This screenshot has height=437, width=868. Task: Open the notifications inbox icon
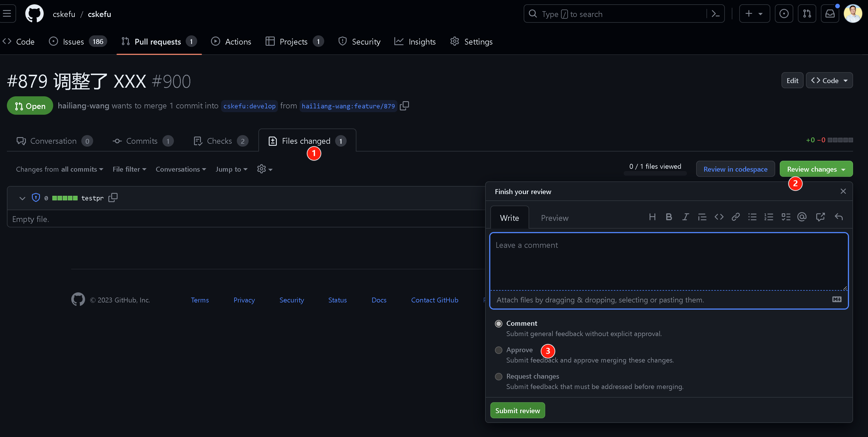click(830, 14)
